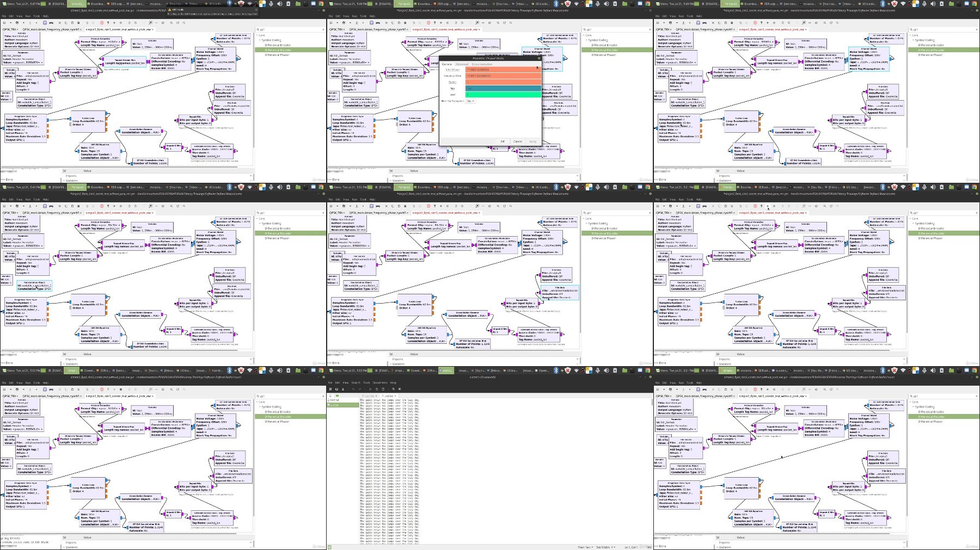Click the Find magnifier icon in the text editor toolbar

pyautogui.click(x=393, y=389)
